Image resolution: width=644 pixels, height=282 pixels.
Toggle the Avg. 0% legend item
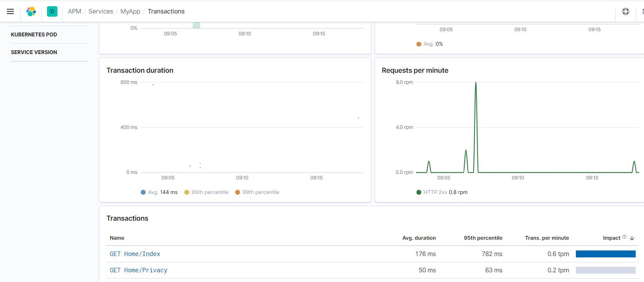430,44
